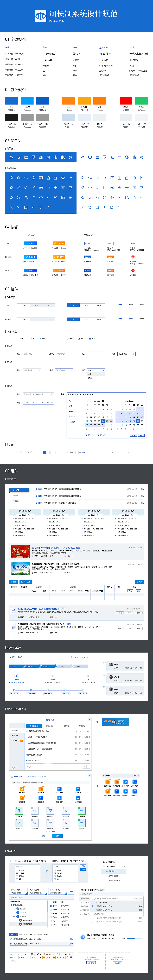Click the gear icon on blue menu bar

pyautogui.click(x=70, y=157)
